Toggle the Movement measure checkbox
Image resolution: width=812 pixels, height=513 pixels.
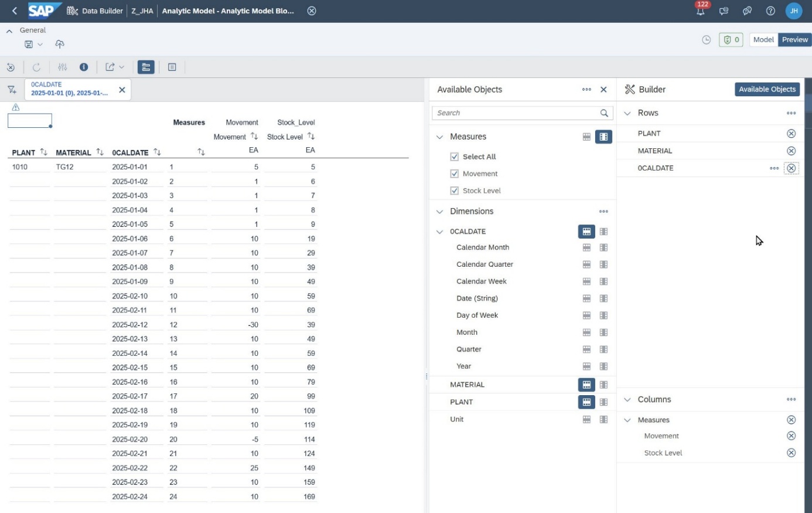(x=454, y=174)
